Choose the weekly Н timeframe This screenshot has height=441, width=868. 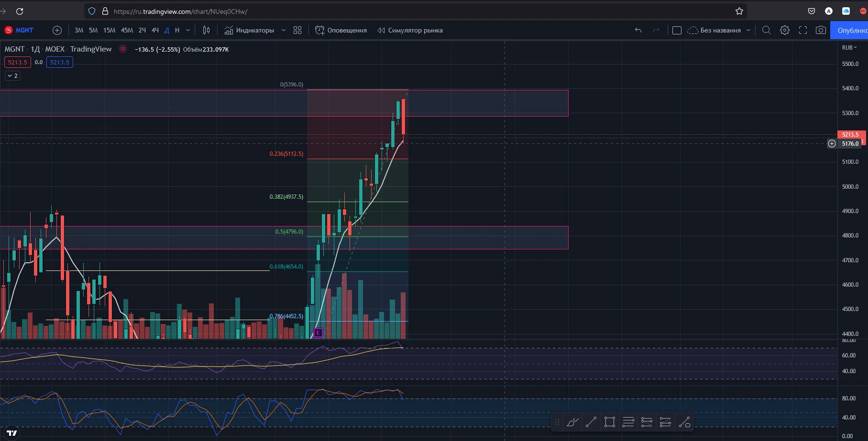(177, 30)
